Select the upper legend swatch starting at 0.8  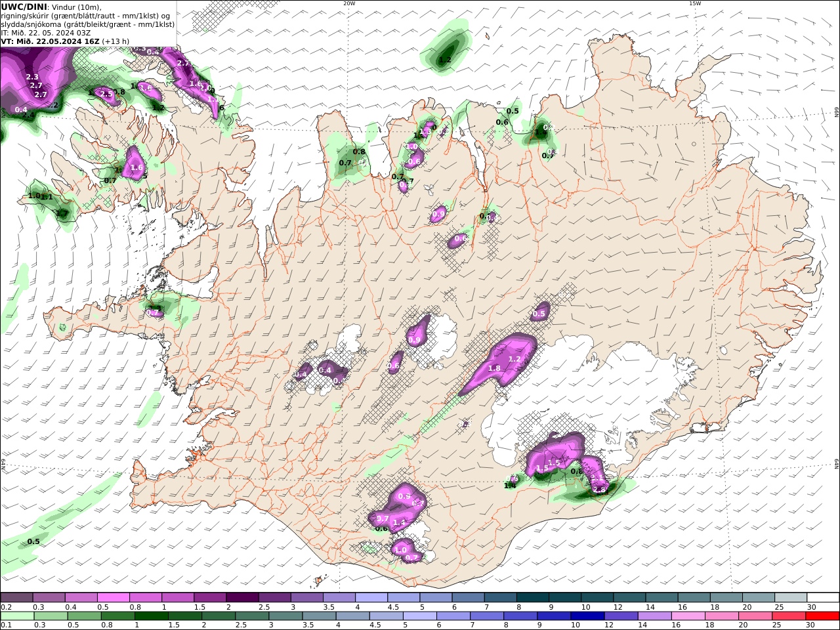pyautogui.click(x=145, y=598)
